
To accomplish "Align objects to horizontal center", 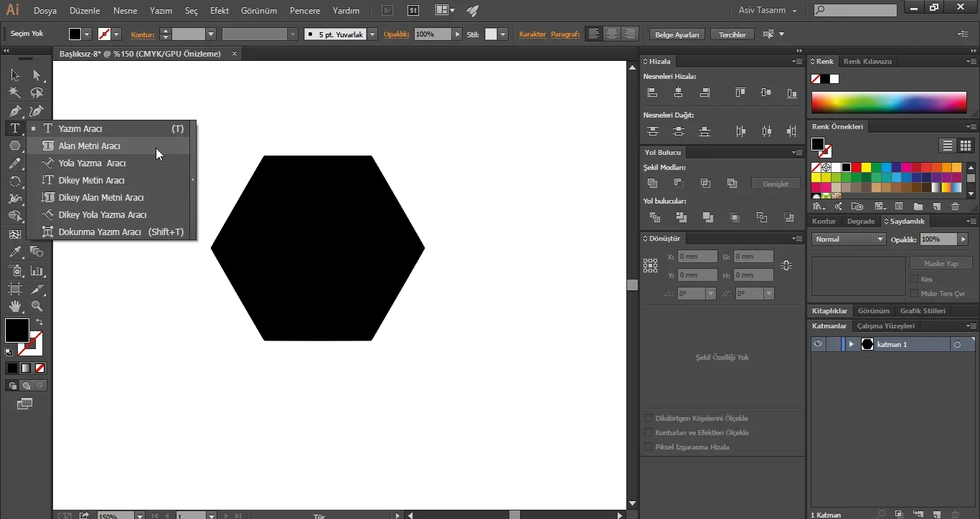I will click(679, 92).
